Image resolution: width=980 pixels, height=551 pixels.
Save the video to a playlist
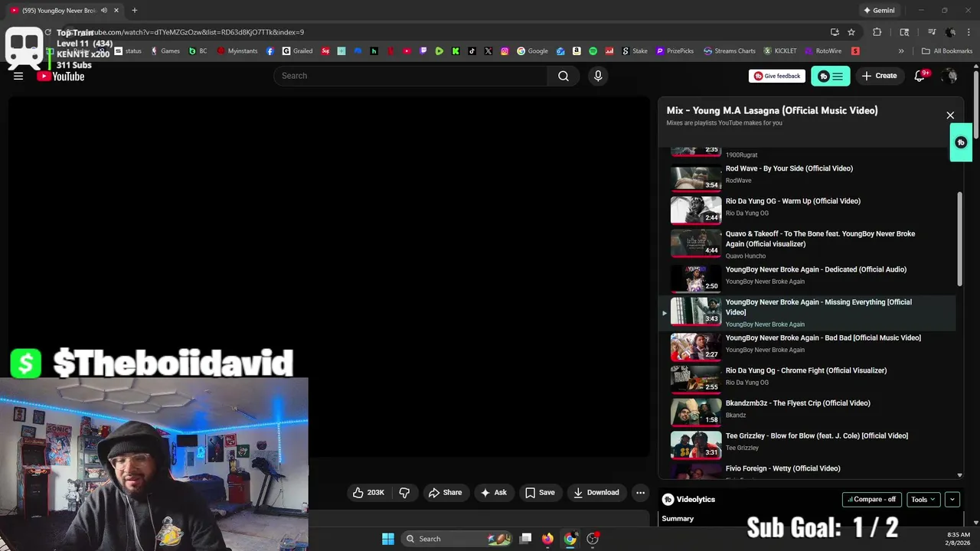[x=540, y=492]
